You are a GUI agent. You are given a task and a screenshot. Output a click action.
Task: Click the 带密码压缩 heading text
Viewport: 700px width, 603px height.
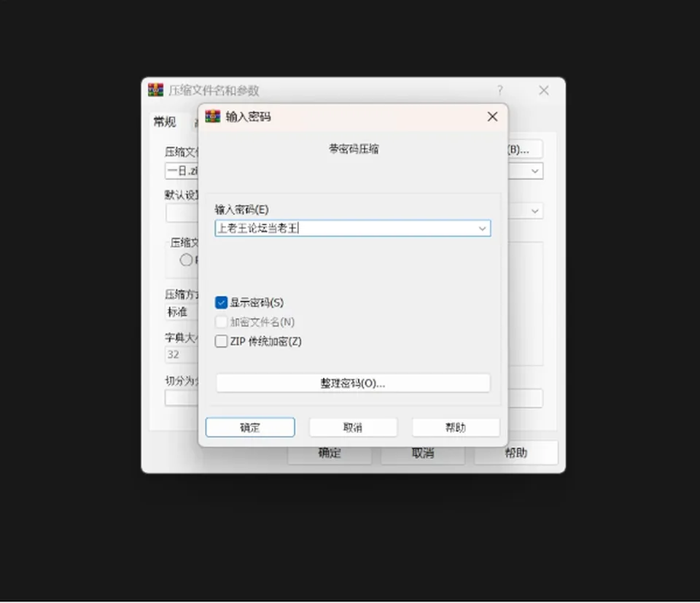pyautogui.click(x=354, y=149)
